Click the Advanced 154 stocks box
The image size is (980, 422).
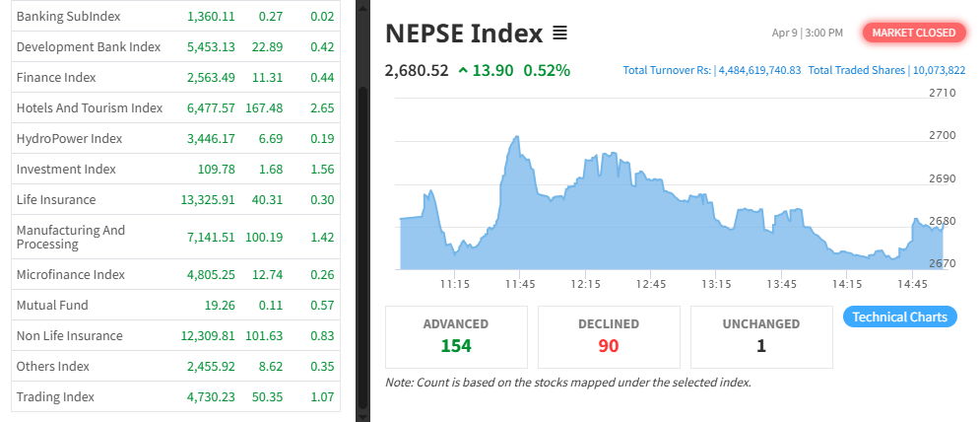[455, 336]
